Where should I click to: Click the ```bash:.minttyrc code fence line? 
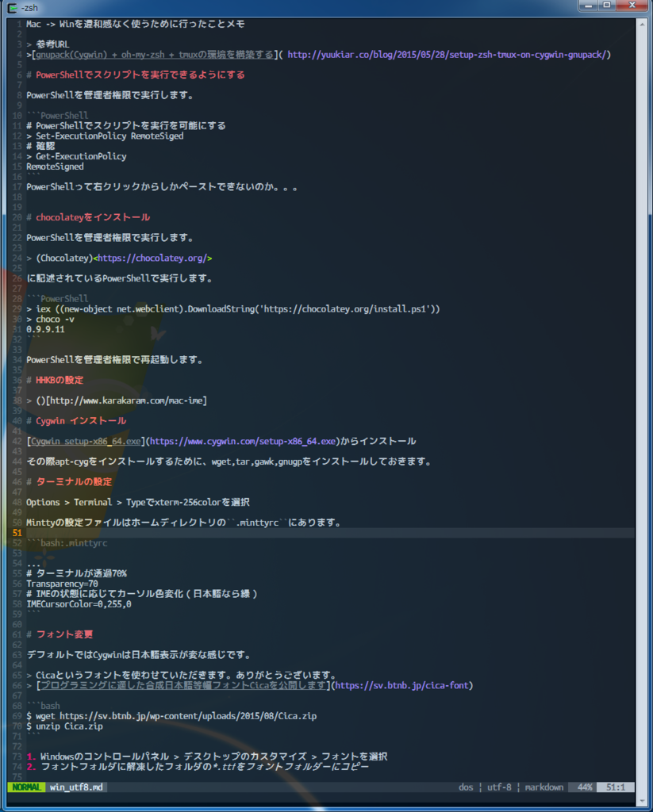click(67, 542)
